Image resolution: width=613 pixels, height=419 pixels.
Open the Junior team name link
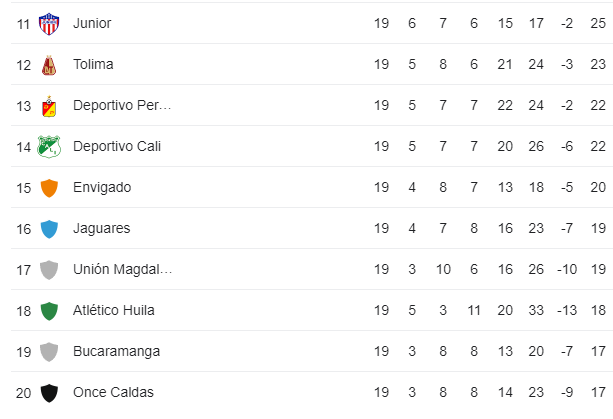(x=92, y=23)
